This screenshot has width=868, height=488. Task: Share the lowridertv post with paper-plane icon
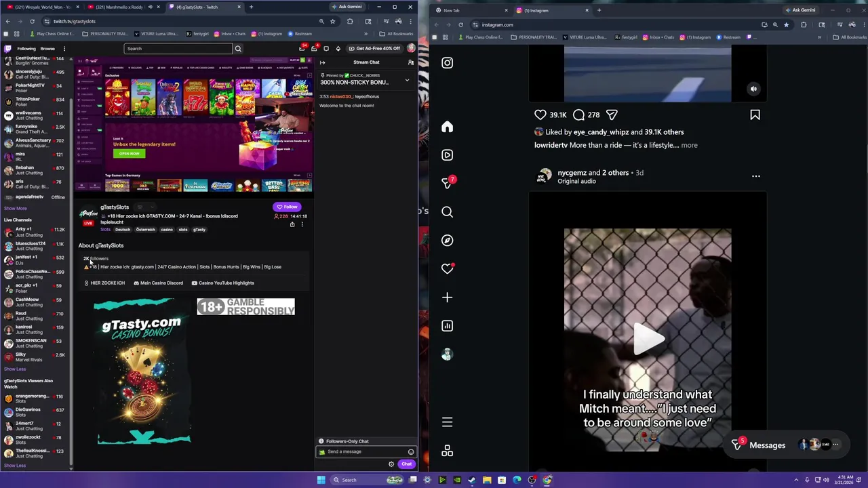pyautogui.click(x=612, y=115)
